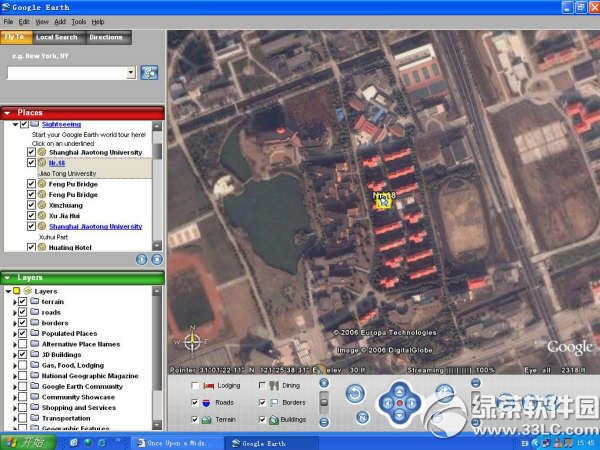Click the move up arrow on the navigation pad
Screen dimensions: 600x450
tap(399, 391)
